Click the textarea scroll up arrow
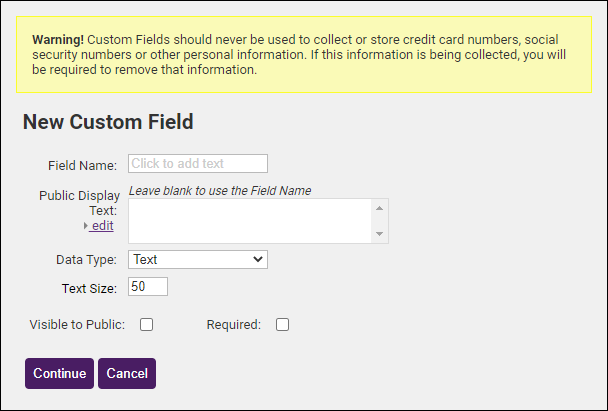This screenshot has width=608, height=411. pyautogui.click(x=379, y=208)
